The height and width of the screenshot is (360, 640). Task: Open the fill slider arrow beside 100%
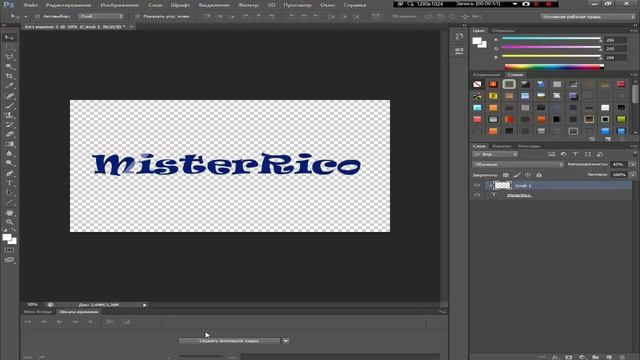pyautogui.click(x=633, y=175)
